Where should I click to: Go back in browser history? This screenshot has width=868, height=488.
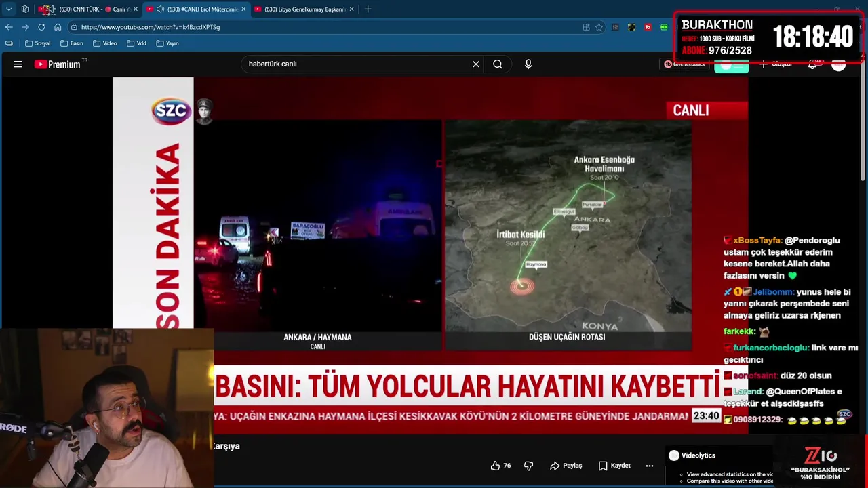point(9,27)
